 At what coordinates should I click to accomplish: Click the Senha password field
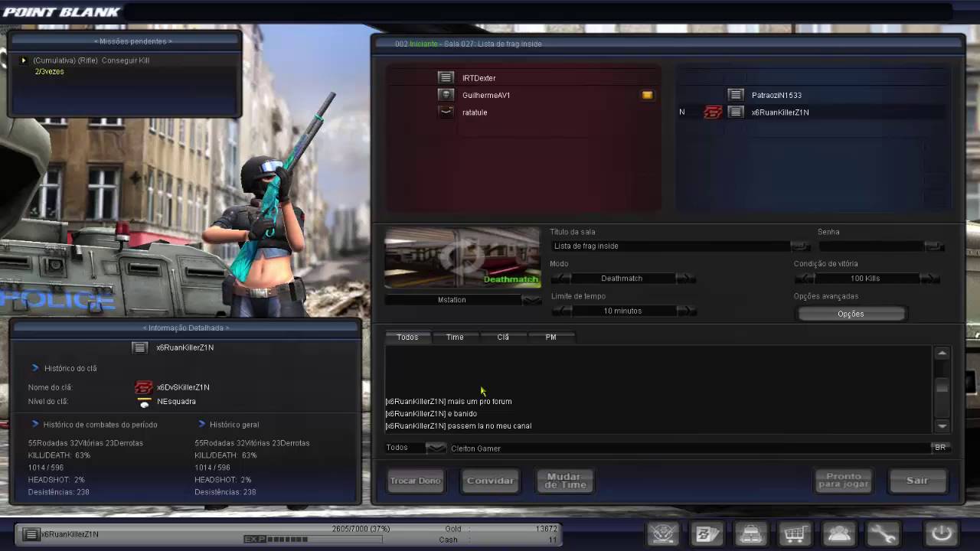[x=871, y=246]
